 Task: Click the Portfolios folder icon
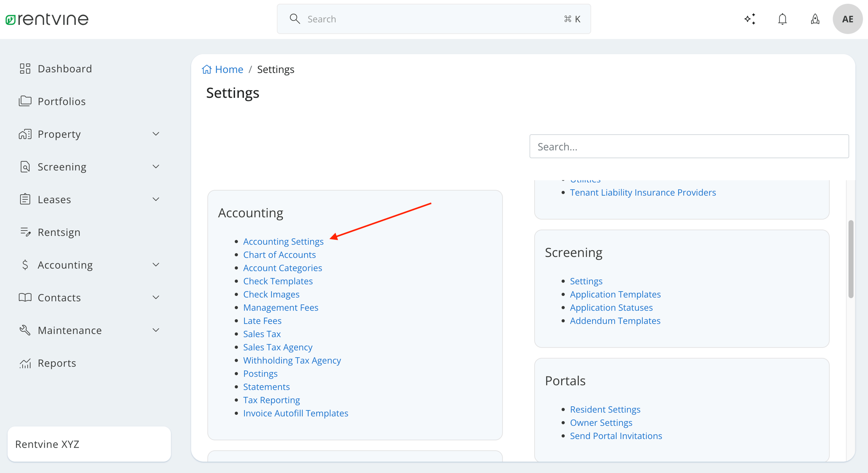(25, 101)
